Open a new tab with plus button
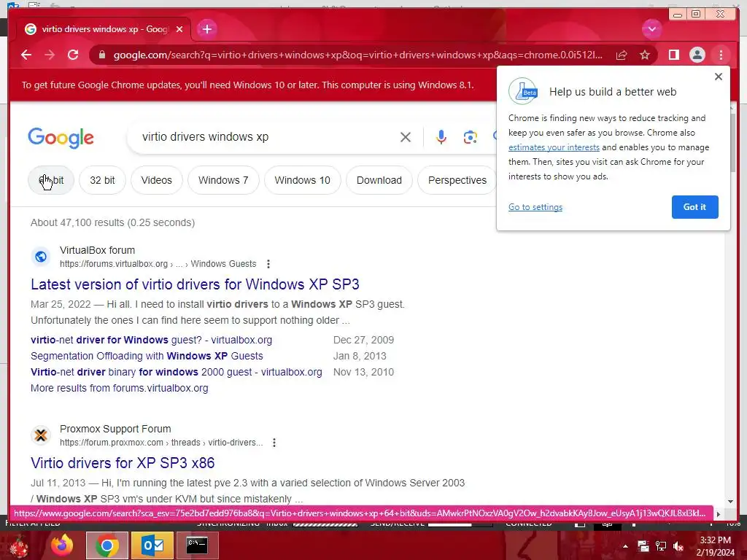Viewport: 747px width, 560px height. pos(206,29)
